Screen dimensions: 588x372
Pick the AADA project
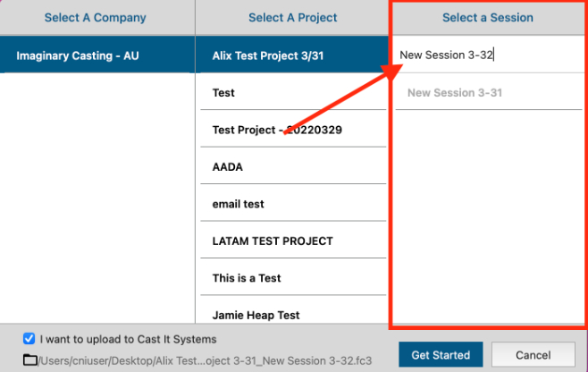pos(228,167)
